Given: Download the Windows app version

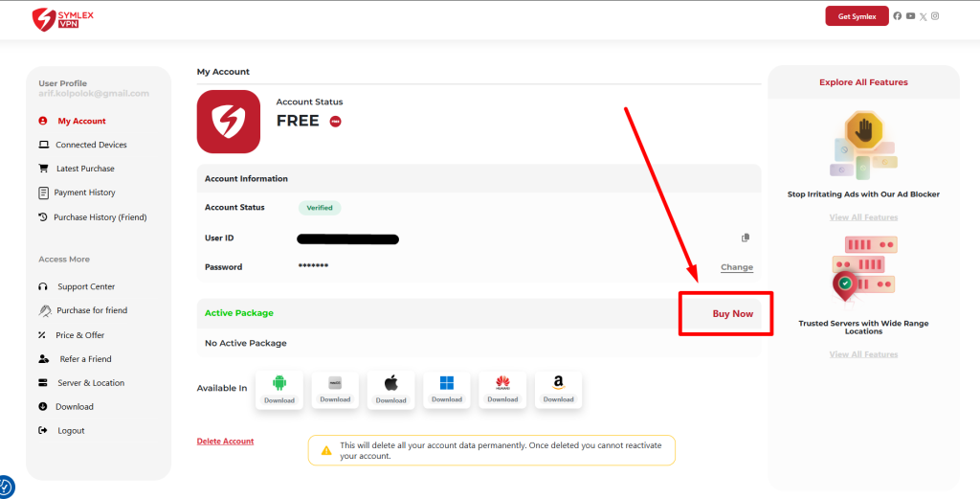Looking at the screenshot, I should [x=447, y=390].
